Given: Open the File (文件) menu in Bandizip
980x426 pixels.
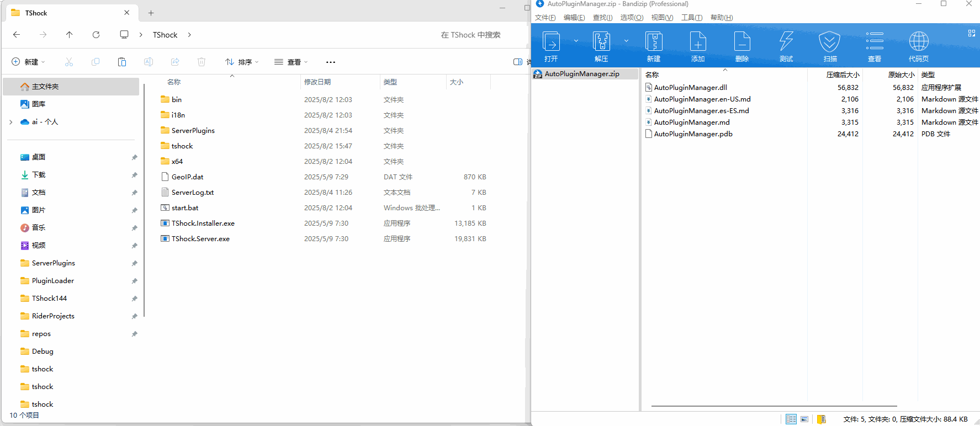Looking at the screenshot, I should point(545,18).
